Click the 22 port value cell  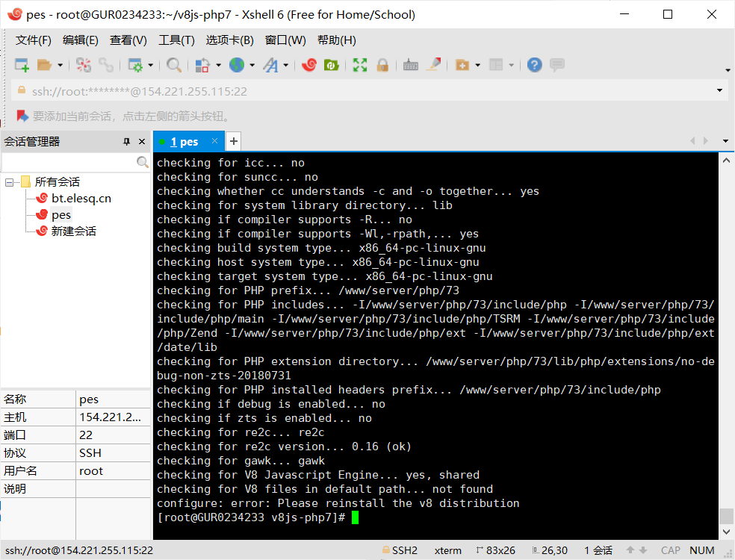[x=113, y=435]
